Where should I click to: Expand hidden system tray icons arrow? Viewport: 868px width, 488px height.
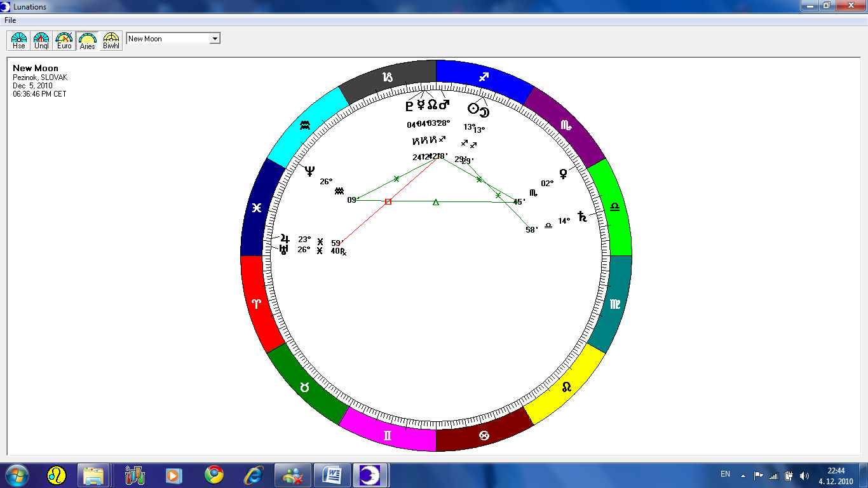pyautogui.click(x=743, y=475)
